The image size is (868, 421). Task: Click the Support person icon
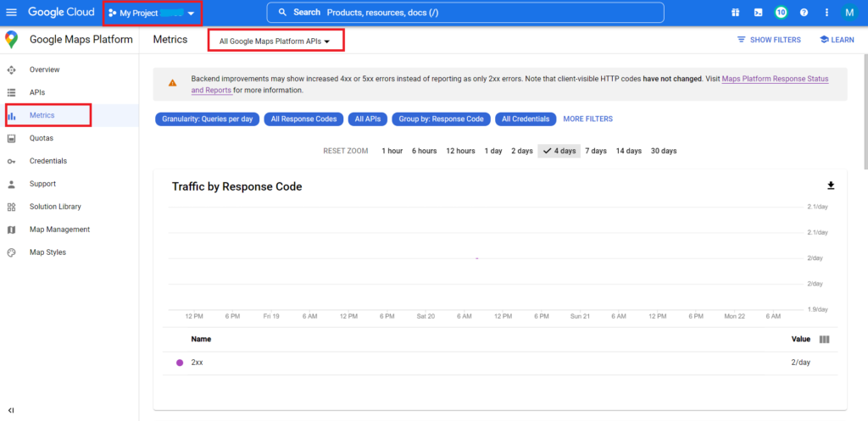point(11,184)
